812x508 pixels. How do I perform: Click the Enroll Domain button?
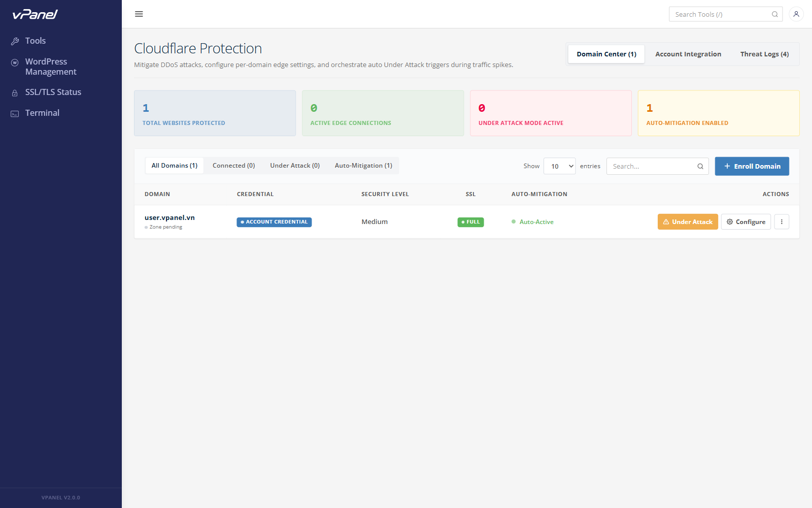click(752, 166)
